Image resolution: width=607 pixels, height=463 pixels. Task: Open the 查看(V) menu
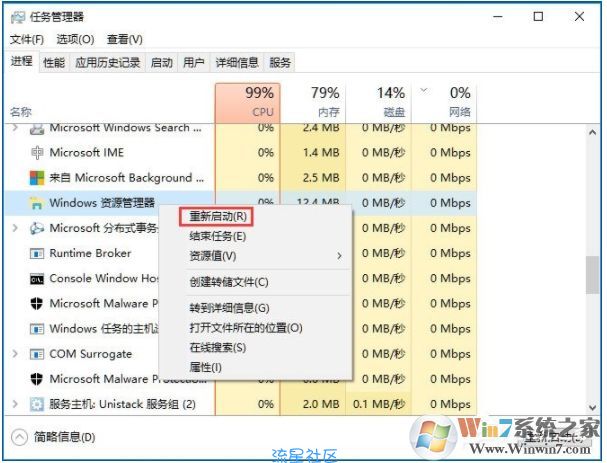pyautogui.click(x=124, y=39)
